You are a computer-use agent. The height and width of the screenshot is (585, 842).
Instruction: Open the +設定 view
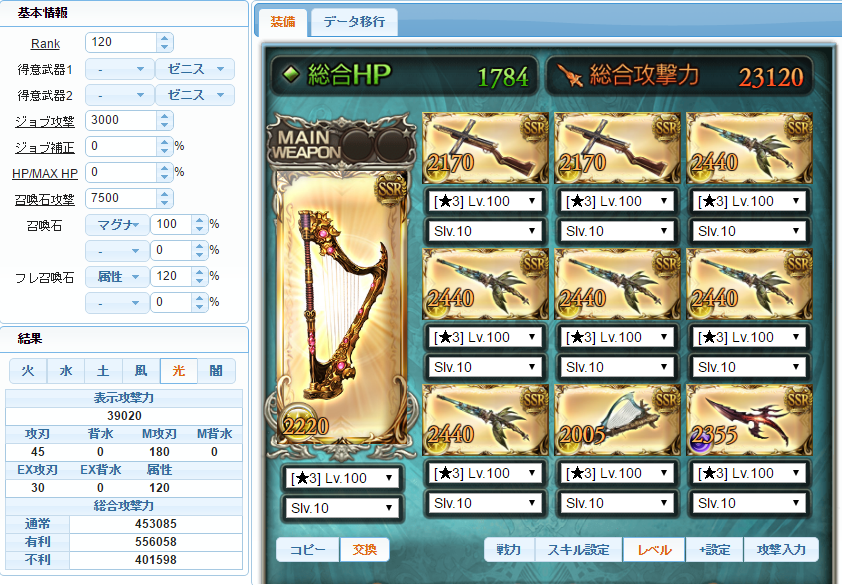pyautogui.click(x=714, y=550)
